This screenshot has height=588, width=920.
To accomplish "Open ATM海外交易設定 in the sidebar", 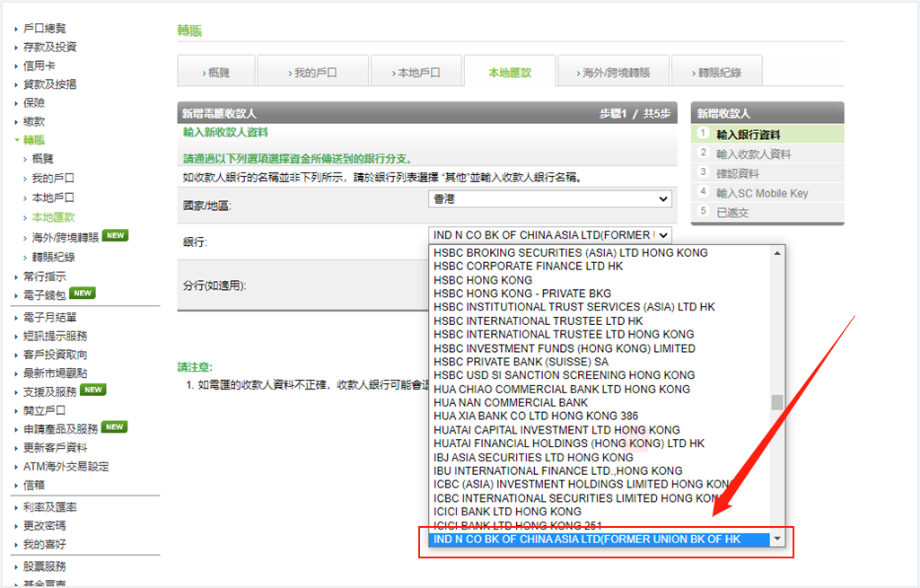I will 66,467.
